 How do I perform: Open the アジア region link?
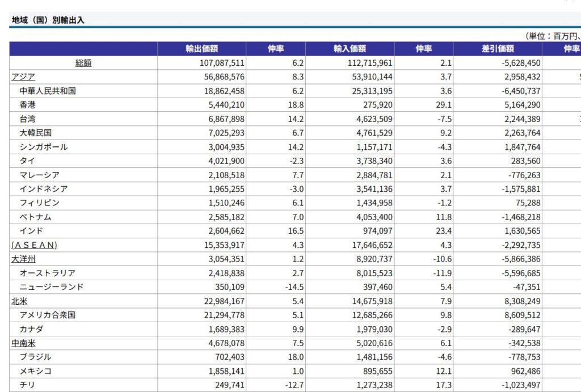click(x=23, y=77)
